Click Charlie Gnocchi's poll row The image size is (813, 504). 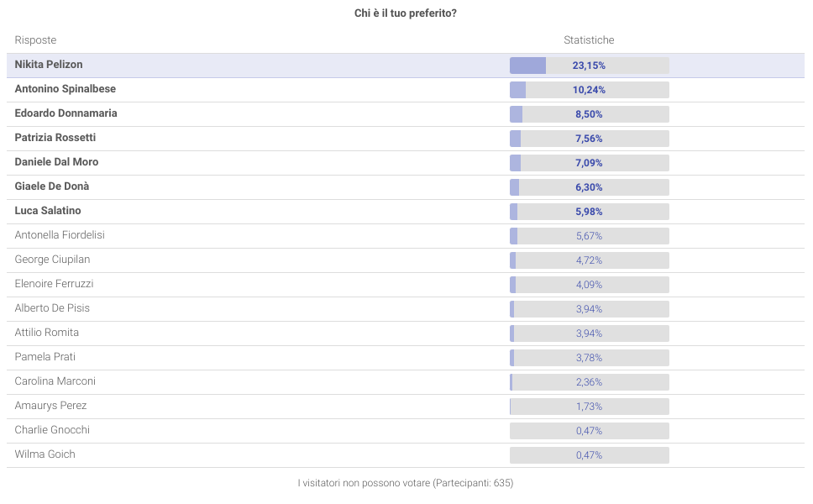52,430
